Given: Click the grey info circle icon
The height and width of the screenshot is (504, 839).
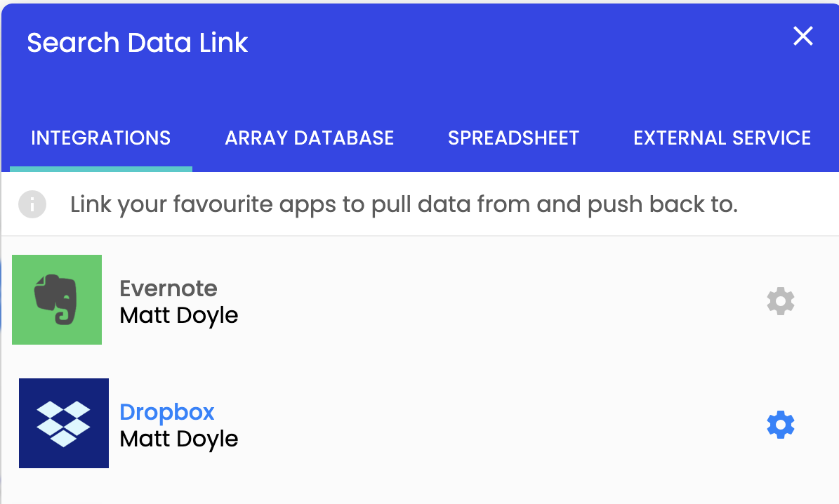Looking at the screenshot, I should coord(32,204).
